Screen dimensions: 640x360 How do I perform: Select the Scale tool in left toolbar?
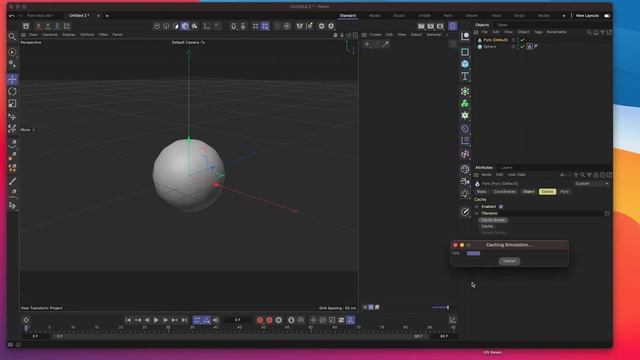(12, 104)
